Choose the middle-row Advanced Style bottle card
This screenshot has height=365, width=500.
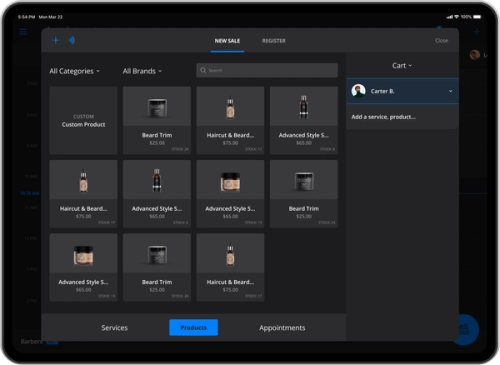click(x=157, y=194)
